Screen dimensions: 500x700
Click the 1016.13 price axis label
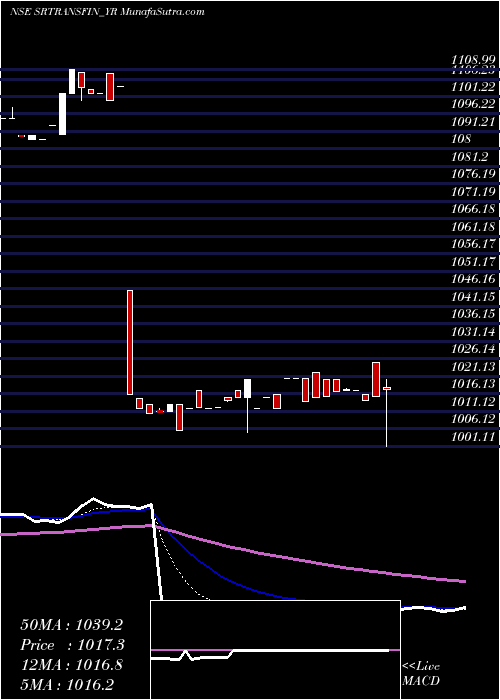pyautogui.click(x=472, y=384)
